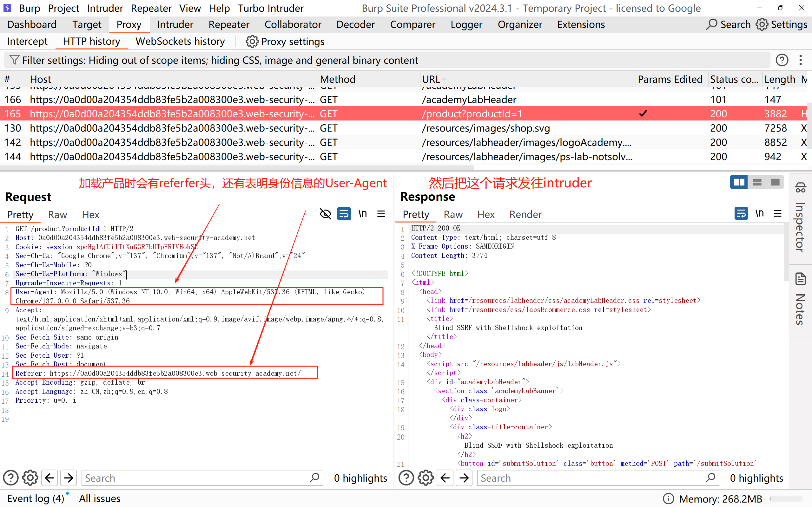Open All issues in status bar
Viewport: 812px width, 507px height.
[100, 498]
